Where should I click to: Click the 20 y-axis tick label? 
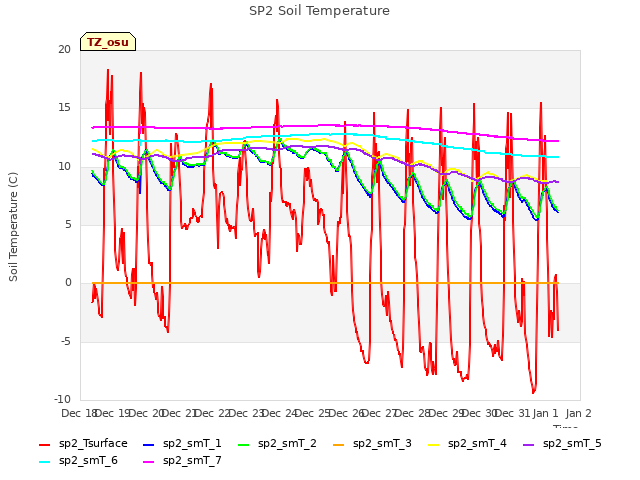pos(64,49)
